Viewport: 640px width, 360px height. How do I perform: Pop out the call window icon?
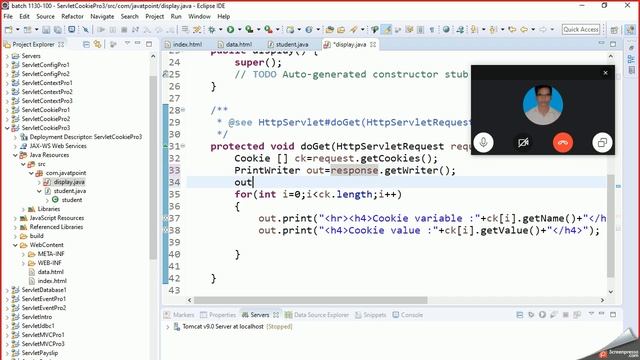(602, 142)
